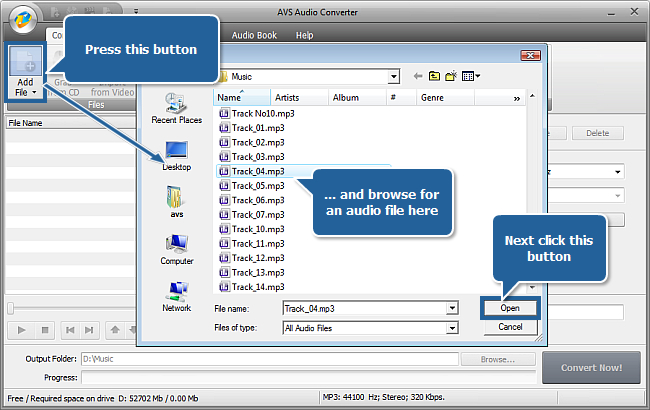This screenshot has height=410, width=650.
Task: Select Track_03.mp3 in the list
Action: click(252, 157)
